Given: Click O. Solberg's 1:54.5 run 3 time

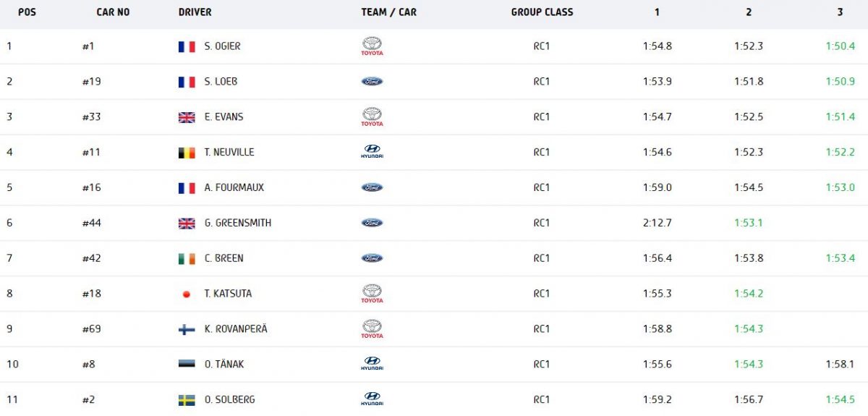Looking at the screenshot, I should pos(840,400).
